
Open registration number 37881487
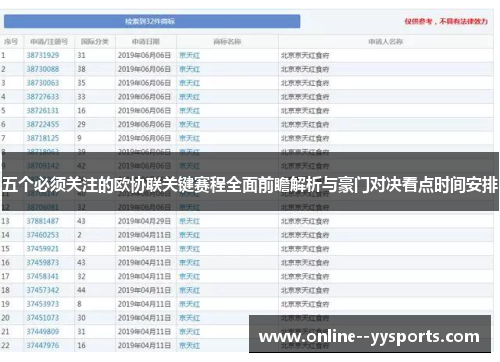[43, 221]
